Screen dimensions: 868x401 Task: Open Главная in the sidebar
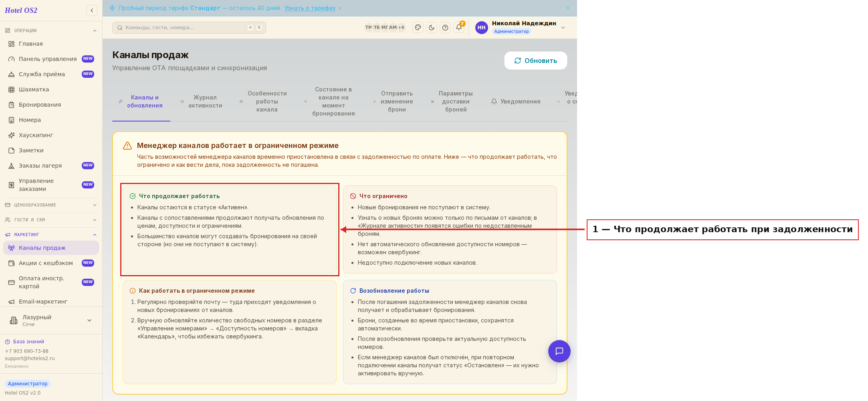point(51,44)
